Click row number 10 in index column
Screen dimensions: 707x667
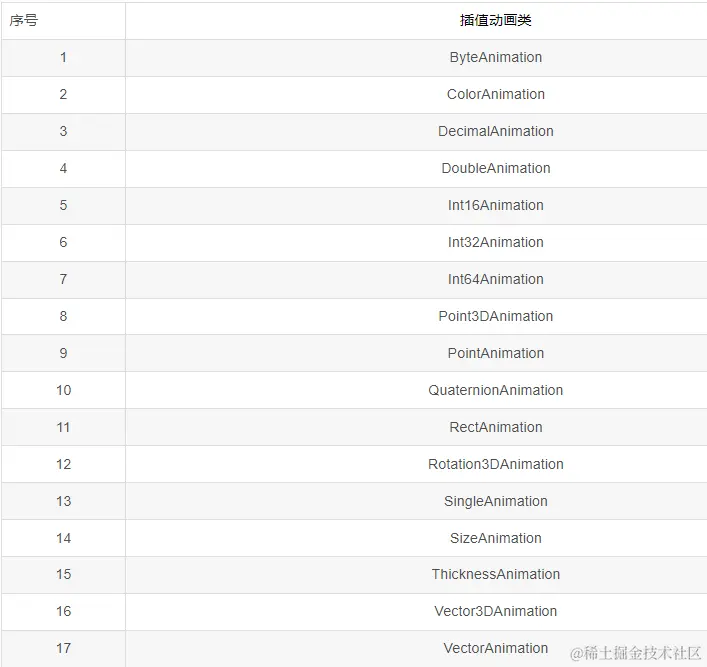(x=64, y=390)
